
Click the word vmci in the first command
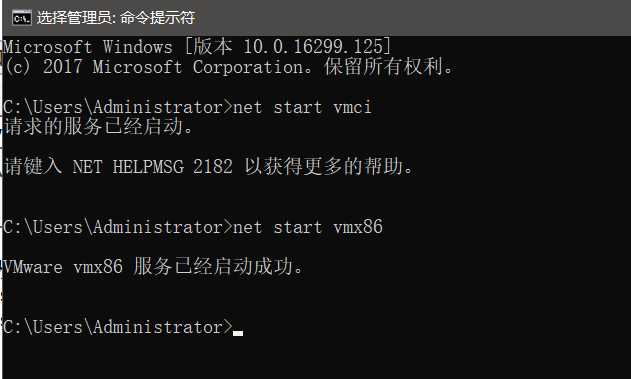coord(353,107)
